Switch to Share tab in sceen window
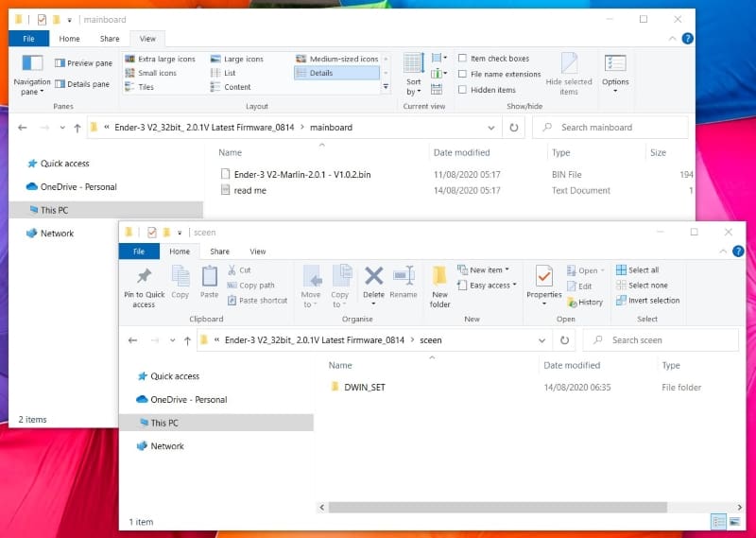Screen dimensions: 756x538 (219, 252)
